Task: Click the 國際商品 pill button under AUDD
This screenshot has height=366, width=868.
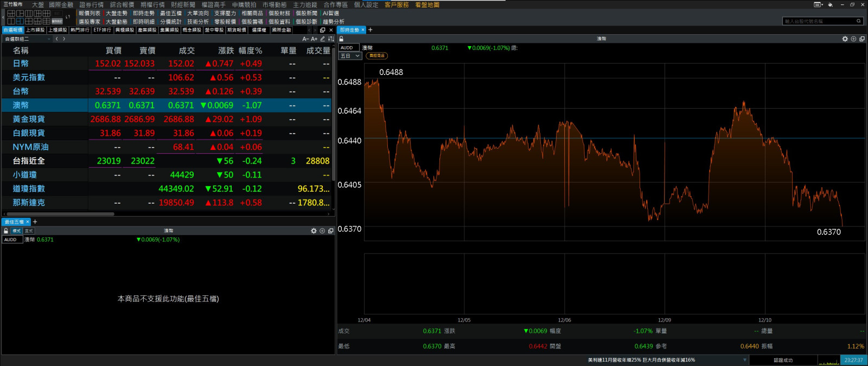Action: point(376,56)
